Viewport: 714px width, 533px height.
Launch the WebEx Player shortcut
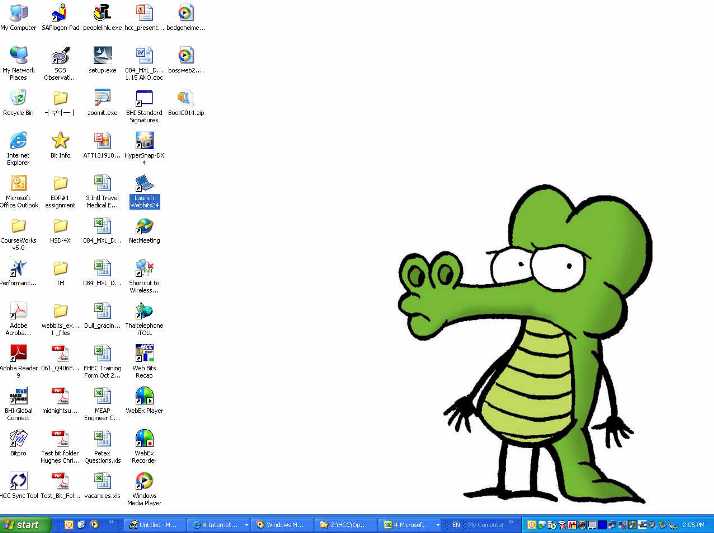144,401
